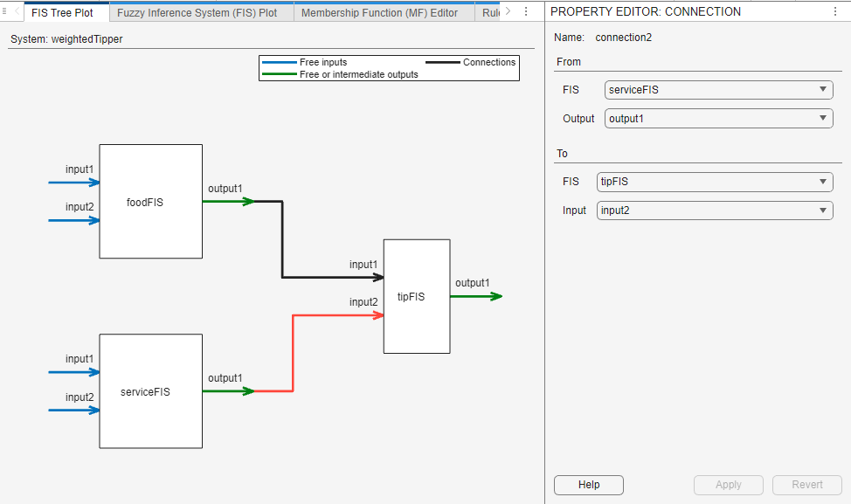Image resolution: width=851 pixels, height=504 pixels.
Task: Open the Fuzzy Inference System (FIS) Plot tab
Action: coord(201,12)
